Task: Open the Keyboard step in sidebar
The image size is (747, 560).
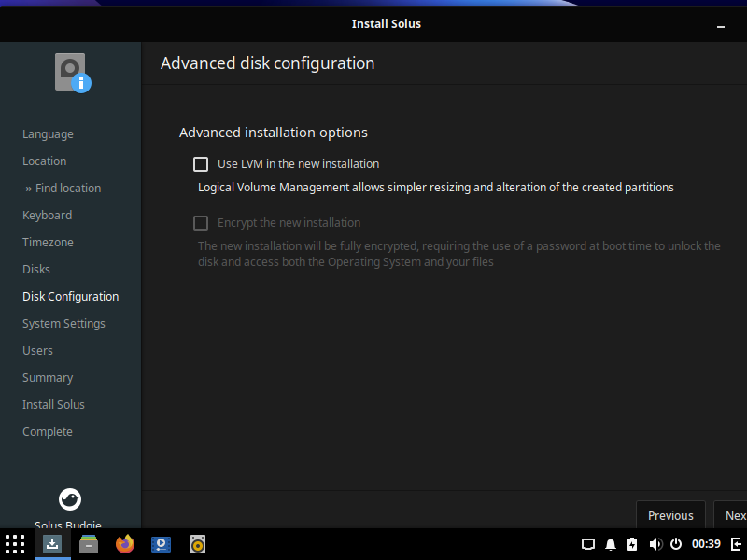Action: [48, 216]
